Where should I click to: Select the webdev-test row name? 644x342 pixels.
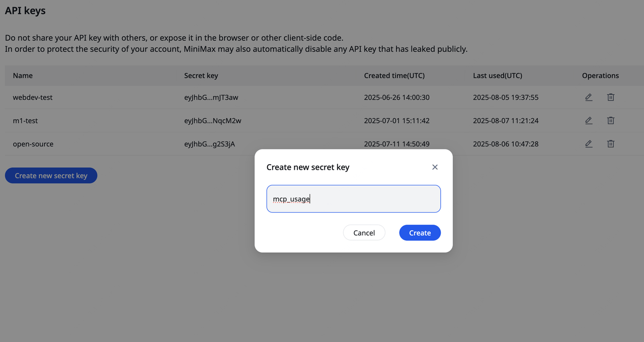[x=33, y=97]
